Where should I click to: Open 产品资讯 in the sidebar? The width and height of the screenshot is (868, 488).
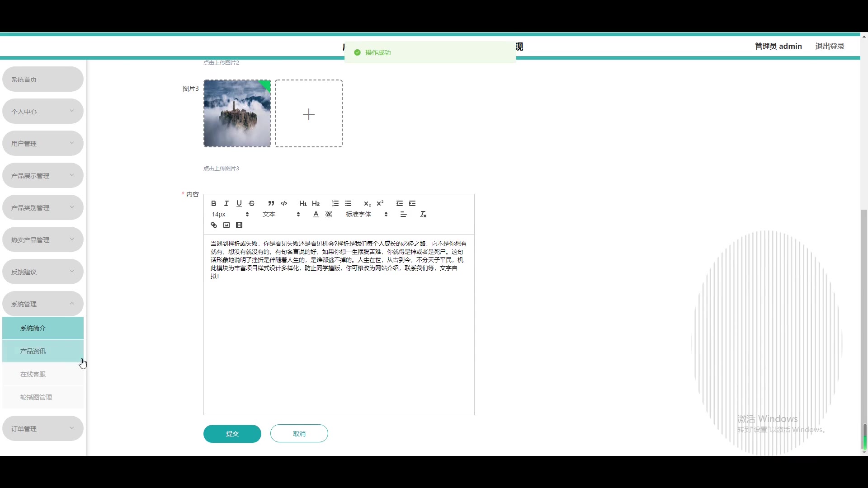[33, 351]
